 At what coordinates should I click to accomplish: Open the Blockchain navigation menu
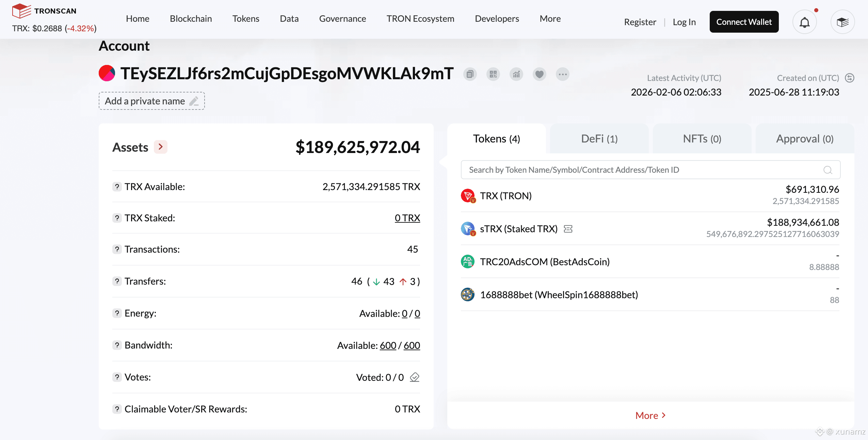click(191, 19)
